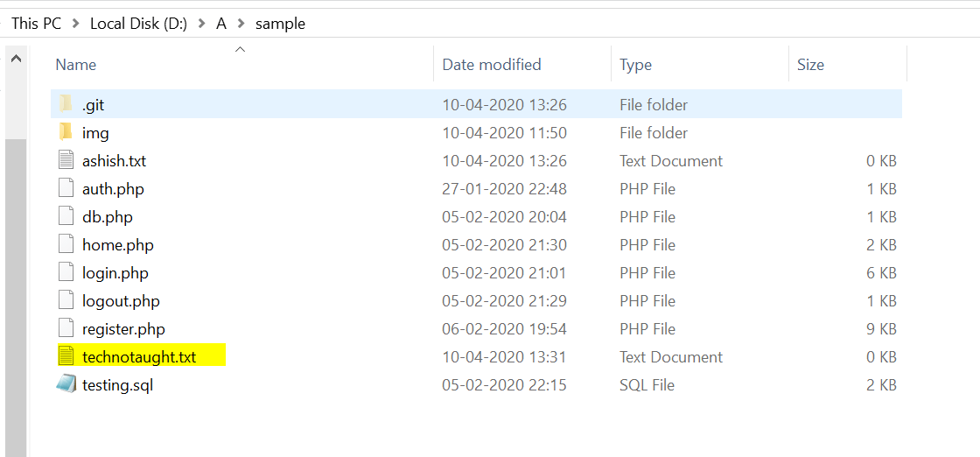Click the navigation pane scroll up arrow

tap(17, 59)
